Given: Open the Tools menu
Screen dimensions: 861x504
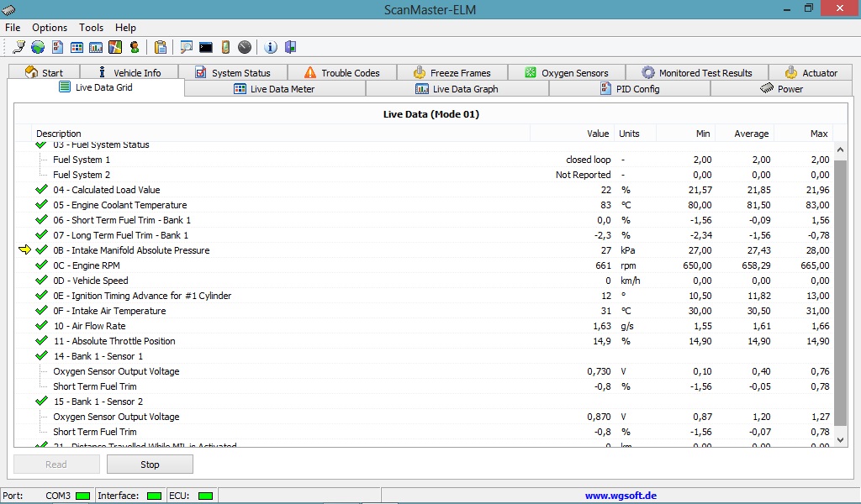Looking at the screenshot, I should [91, 28].
